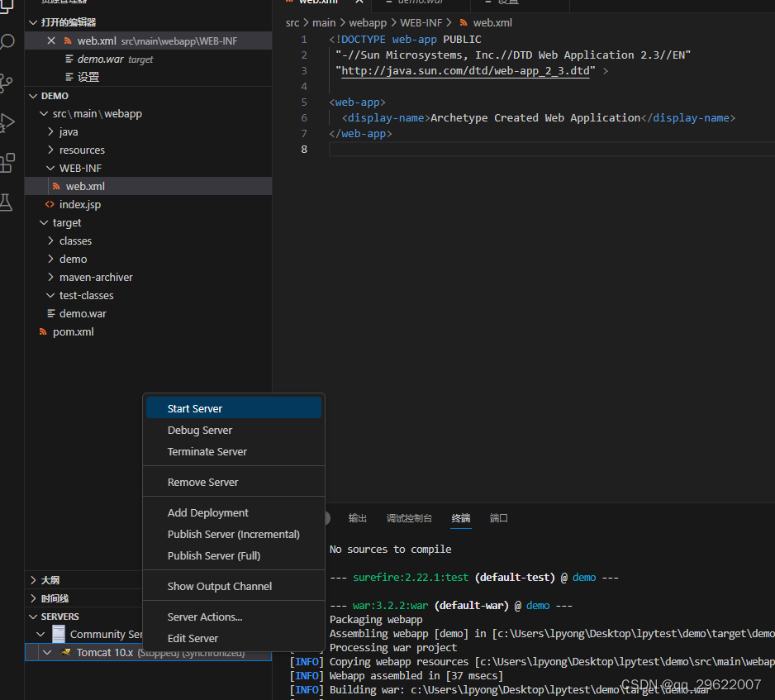Open the Source Control view icon
The image size is (775, 700).
click(6, 83)
